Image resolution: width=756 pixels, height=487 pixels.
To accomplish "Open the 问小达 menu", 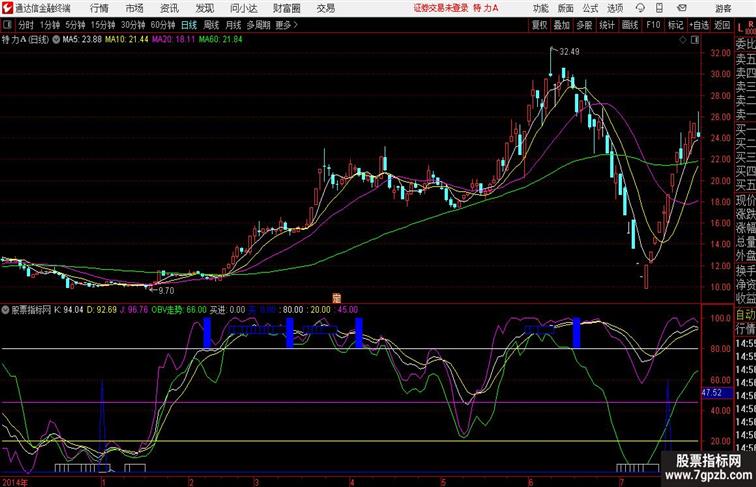I will click(243, 8).
